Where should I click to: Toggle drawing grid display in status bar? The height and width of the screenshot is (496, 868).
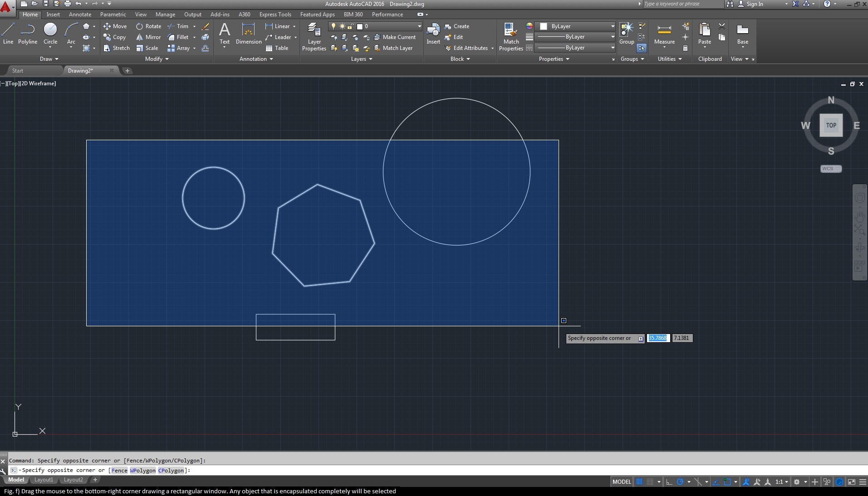(639, 482)
